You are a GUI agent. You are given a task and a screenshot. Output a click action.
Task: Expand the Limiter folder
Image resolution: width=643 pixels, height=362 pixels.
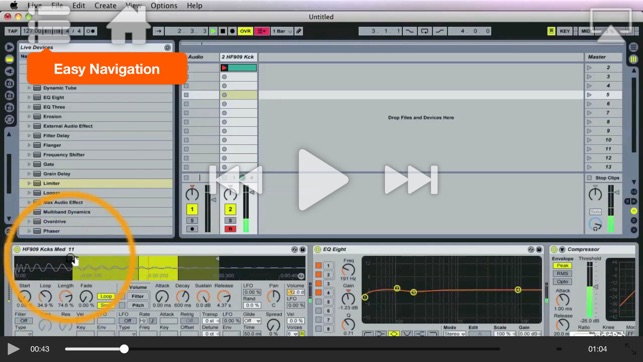pyautogui.click(x=29, y=183)
